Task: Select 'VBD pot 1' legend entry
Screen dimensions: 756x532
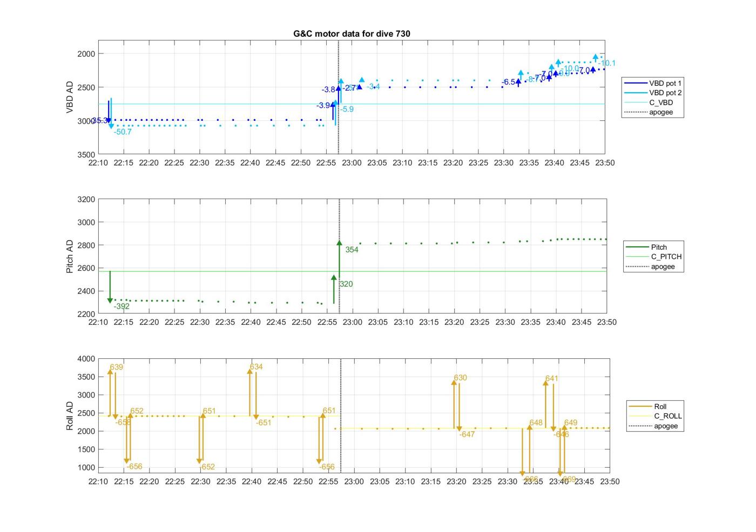Action: [653, 83]
